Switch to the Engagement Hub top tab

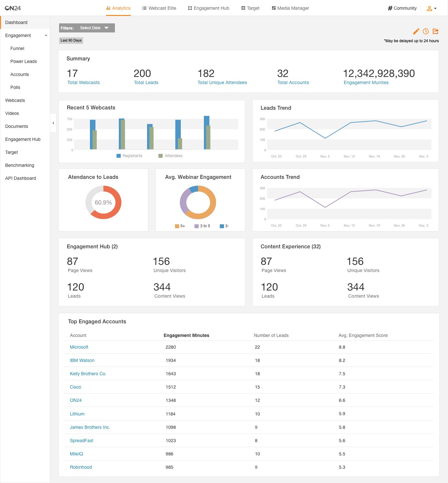pyautogui.click(x=208, y=8)
